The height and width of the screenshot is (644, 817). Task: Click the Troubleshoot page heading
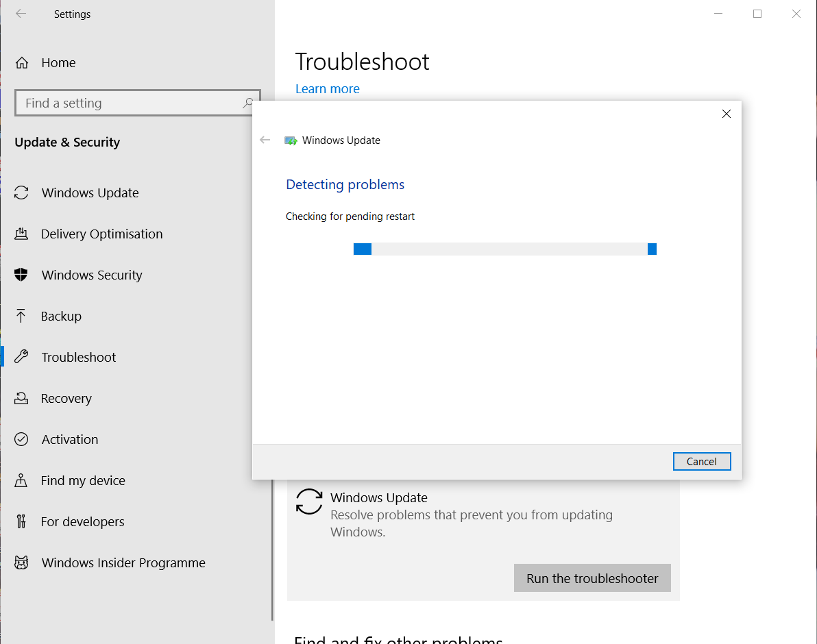pyautogui.click(x=362, y=62)
